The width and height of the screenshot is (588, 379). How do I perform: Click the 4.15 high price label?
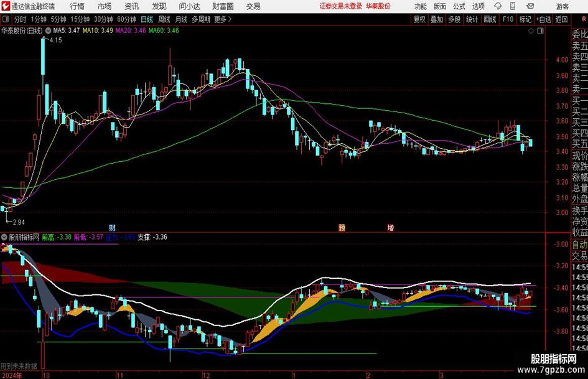55,40
